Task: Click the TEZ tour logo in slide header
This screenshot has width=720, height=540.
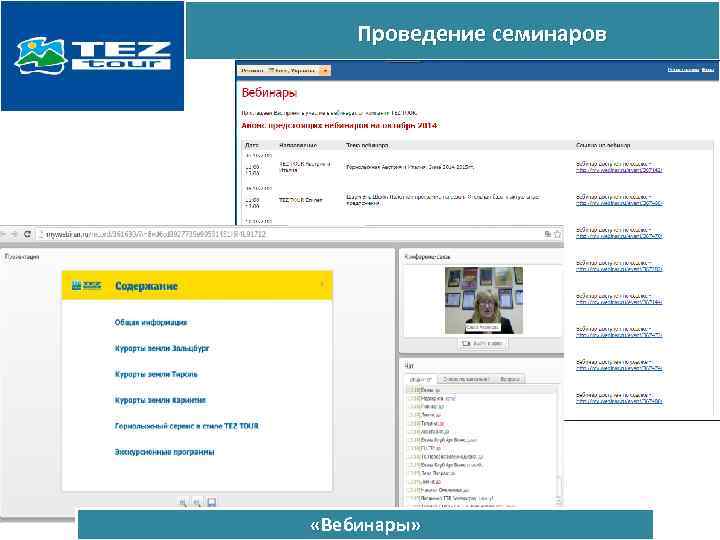Action: point(92,56)
